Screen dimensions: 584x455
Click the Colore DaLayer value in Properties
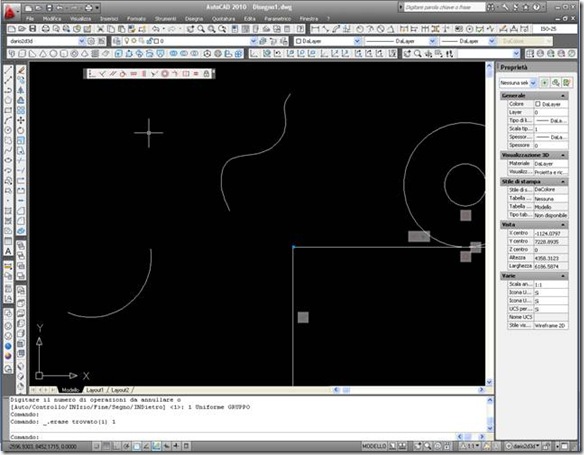point(551,104)
